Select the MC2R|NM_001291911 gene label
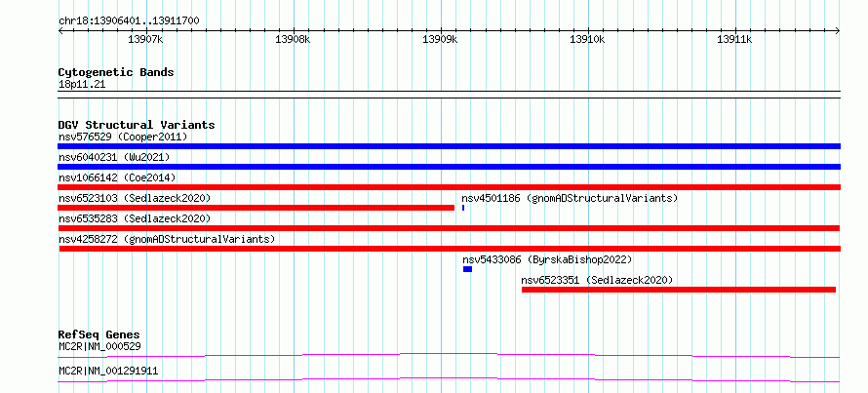This screenshot has height=393, width=868. (x=108, y=371)
